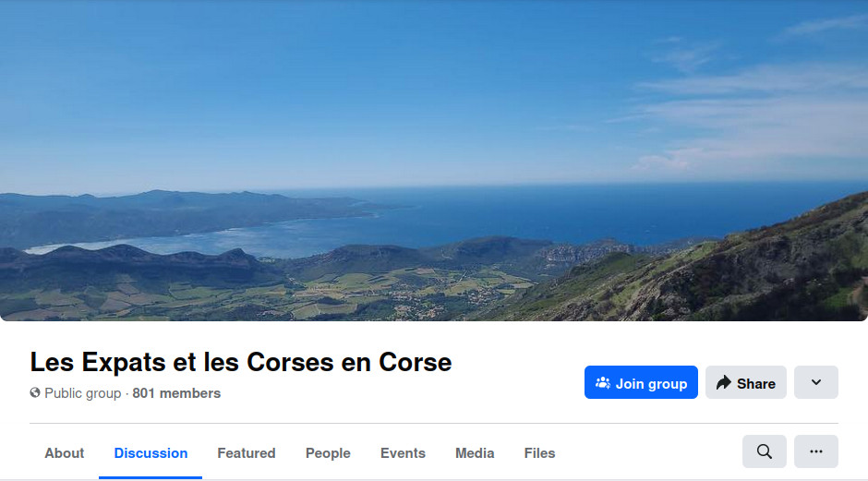The width and height of the screenshot is (868, 481).
Task: Click the arrow icon on Share button
Action: pos(724,382)
